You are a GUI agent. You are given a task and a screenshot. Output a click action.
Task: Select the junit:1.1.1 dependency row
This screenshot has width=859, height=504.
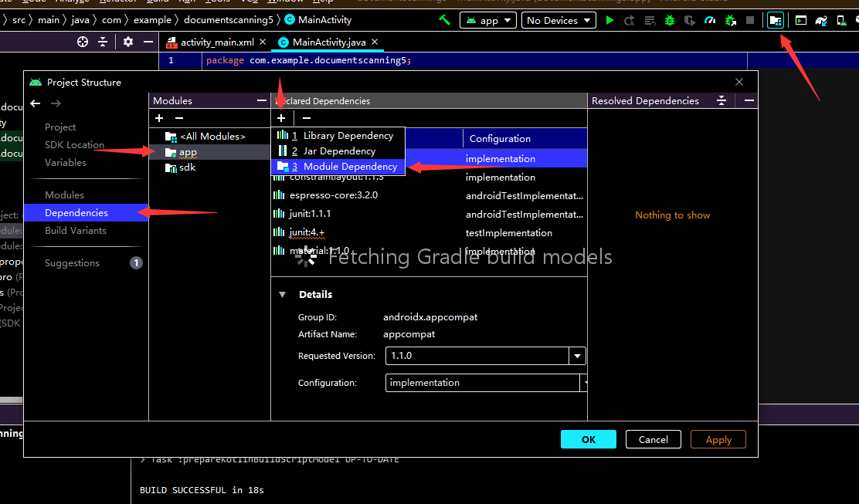click(429, 214)
